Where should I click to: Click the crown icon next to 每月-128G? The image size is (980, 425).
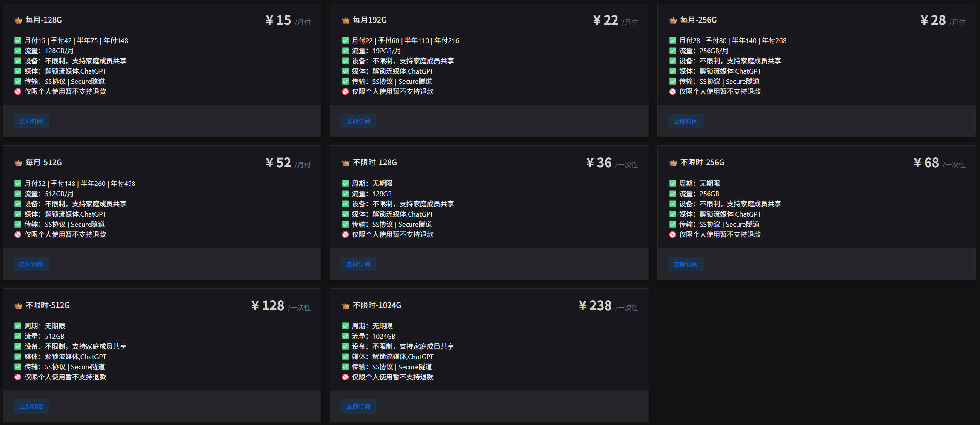click(18, 20)
